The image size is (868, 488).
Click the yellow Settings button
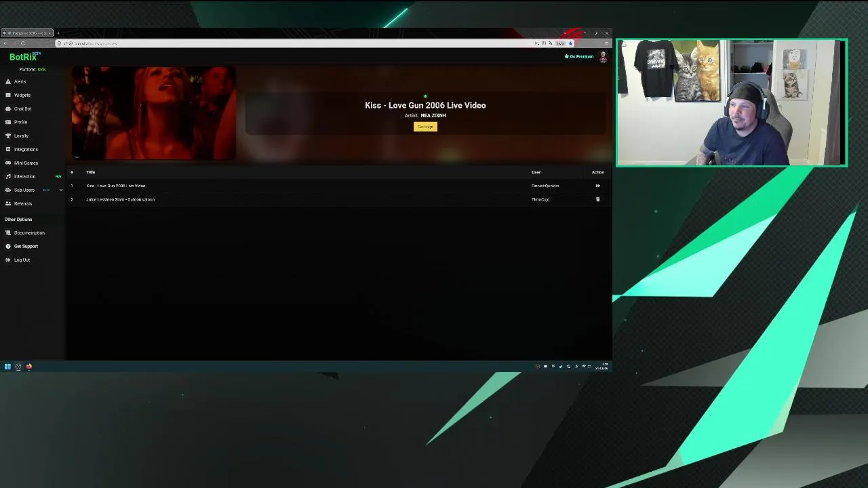[425, 127]
